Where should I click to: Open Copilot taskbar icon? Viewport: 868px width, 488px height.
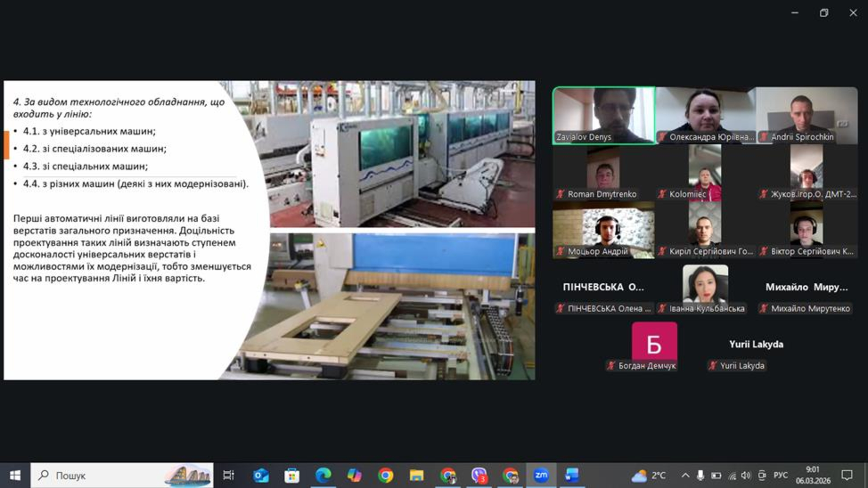tap(354, 475)
